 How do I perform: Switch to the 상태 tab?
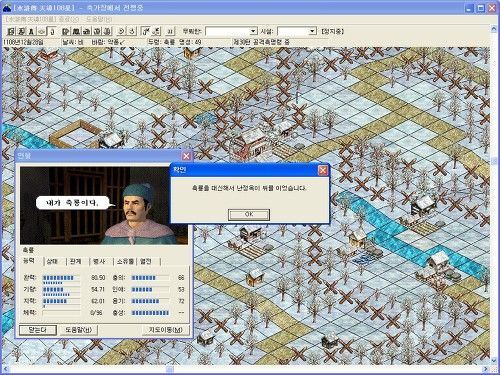[x=52, y=261]
